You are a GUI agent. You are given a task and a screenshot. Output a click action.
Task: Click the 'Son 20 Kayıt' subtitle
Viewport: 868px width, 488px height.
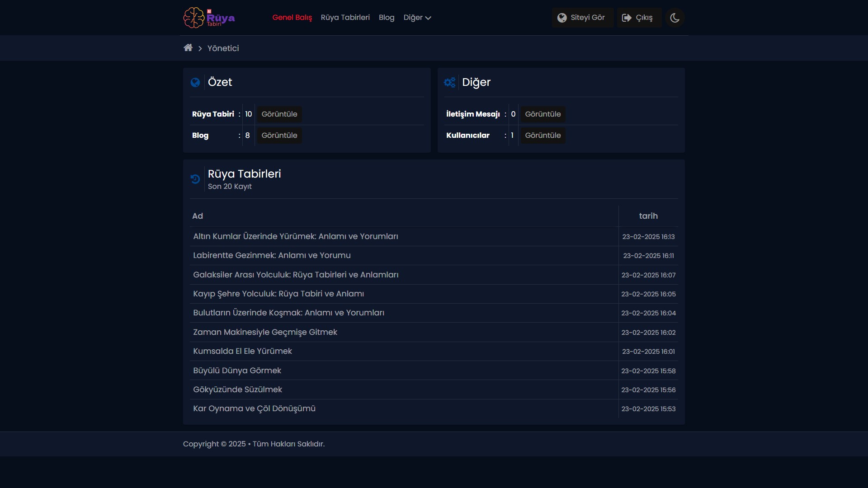230,187
